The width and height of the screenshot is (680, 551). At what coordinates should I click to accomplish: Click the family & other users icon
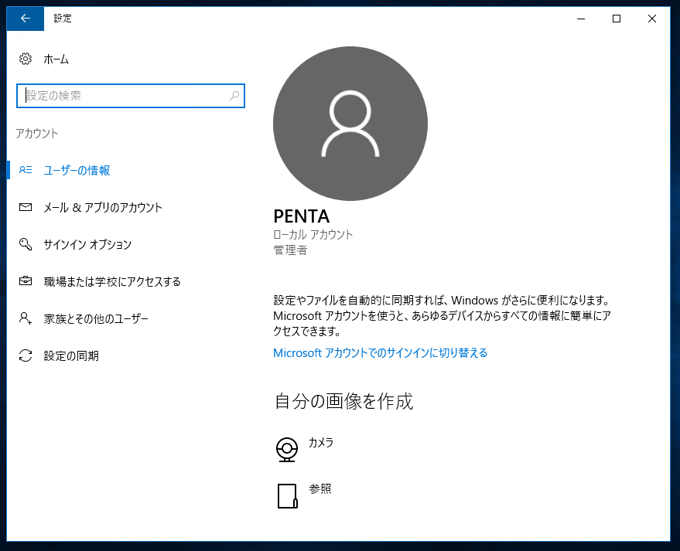26,318
